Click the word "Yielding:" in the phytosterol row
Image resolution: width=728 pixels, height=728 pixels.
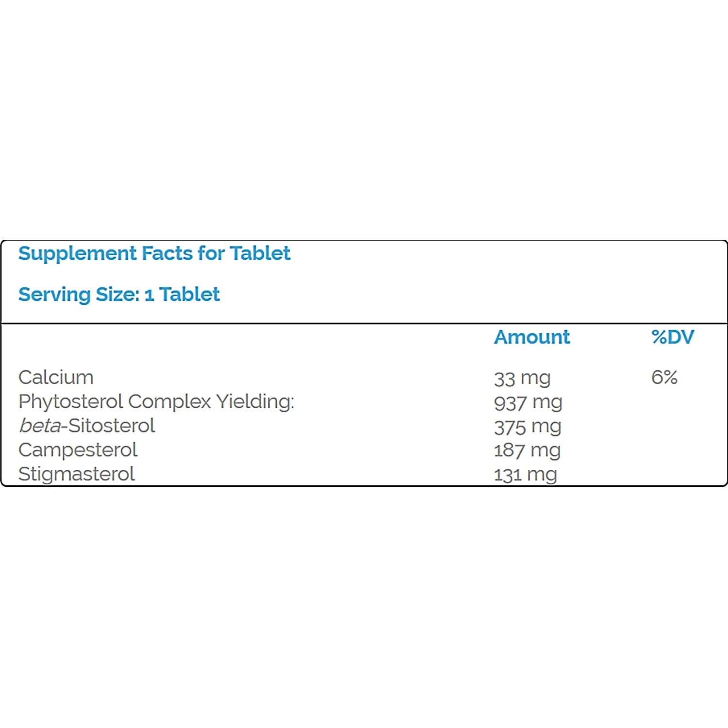tap(255, 402)
